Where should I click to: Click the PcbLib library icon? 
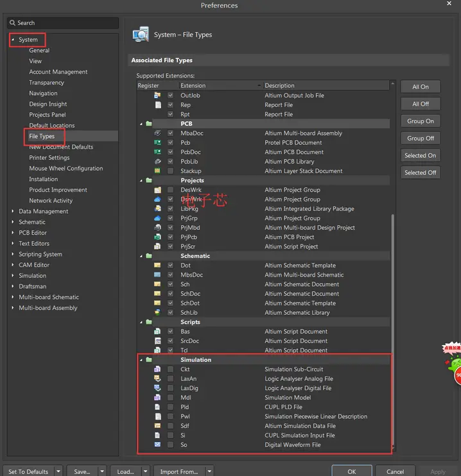click(157, 161)
